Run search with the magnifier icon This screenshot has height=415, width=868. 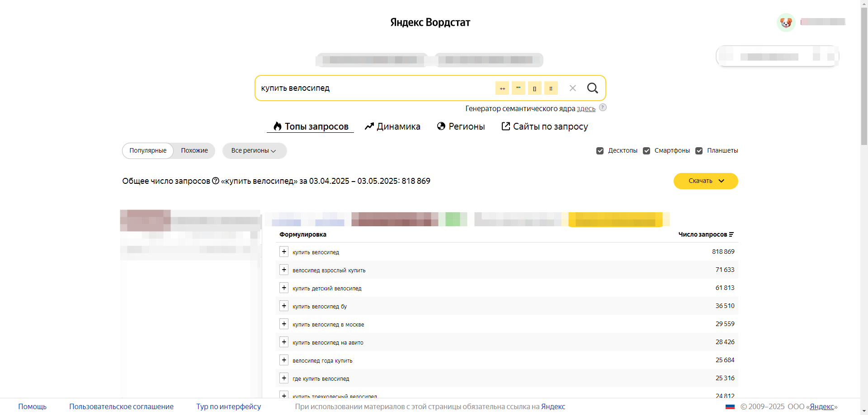click(592, 88)
